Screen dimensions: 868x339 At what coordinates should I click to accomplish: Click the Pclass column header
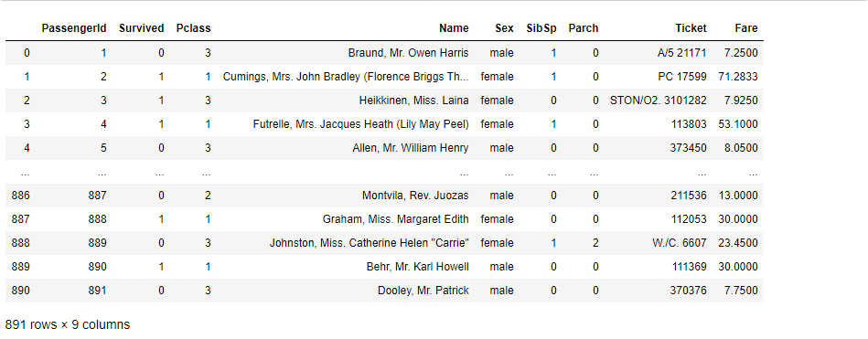(193, 28)
